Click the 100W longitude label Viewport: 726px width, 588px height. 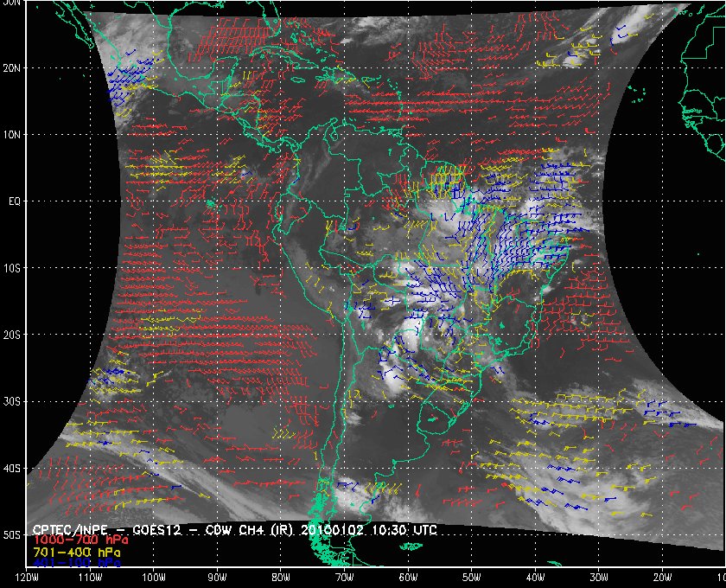point(154,578)
